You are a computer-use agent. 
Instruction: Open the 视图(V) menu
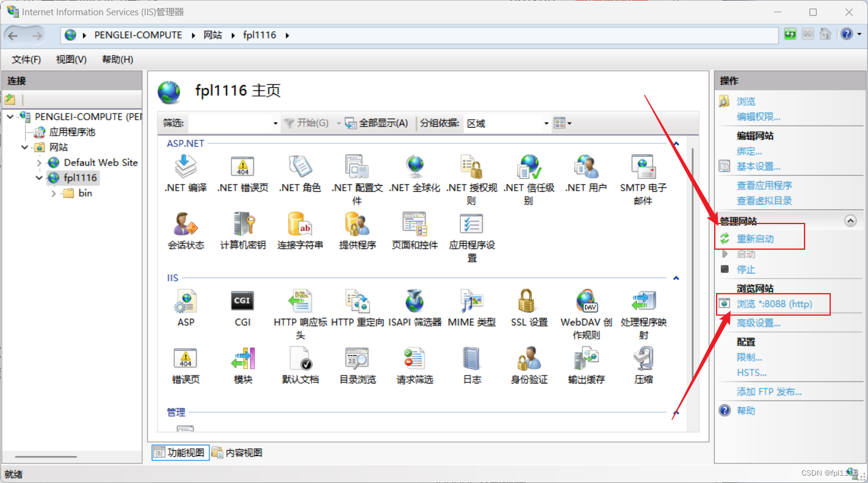(x=71, y=59)
